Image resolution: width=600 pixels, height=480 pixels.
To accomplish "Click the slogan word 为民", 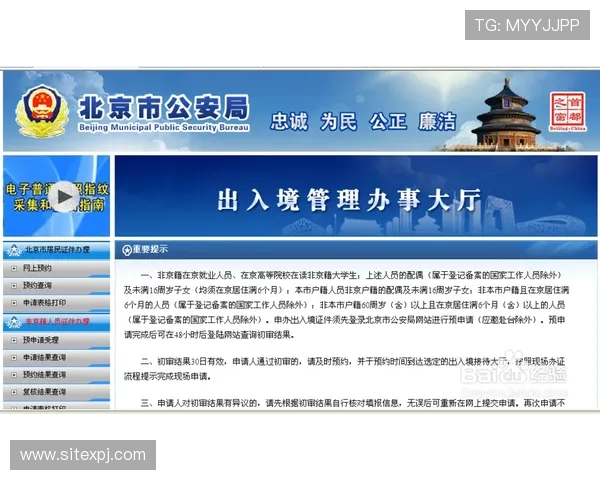I will point(339,122).
